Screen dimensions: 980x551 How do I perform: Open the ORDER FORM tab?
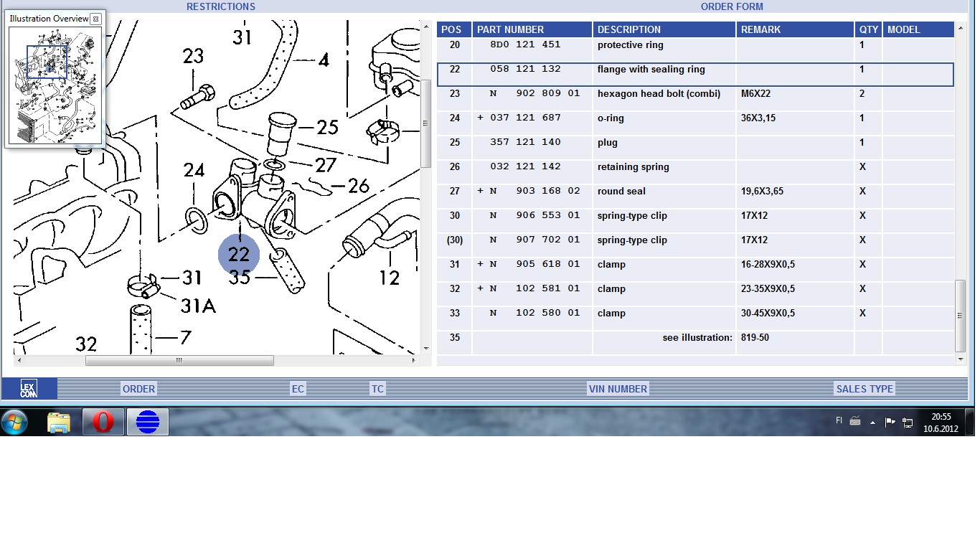[732, 6]
